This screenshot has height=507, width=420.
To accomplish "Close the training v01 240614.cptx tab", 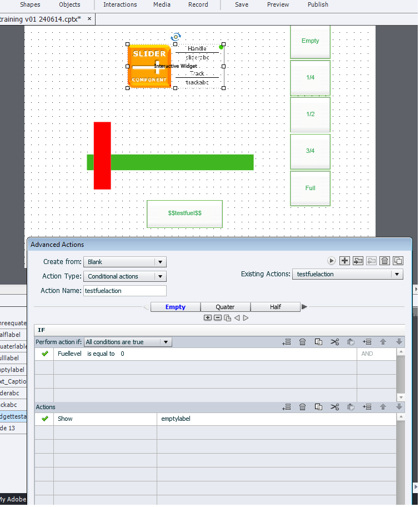I will coord(90,19).
